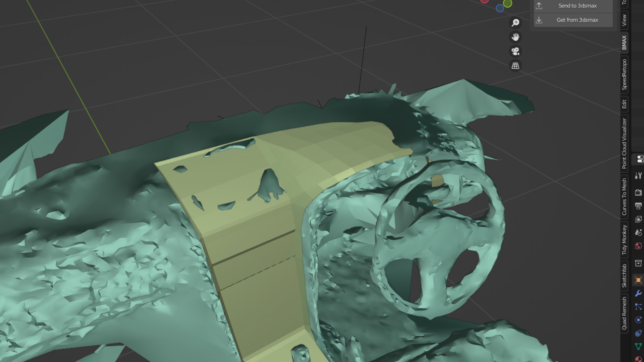Image resolution: width=644 pixels, height=362 pixels.
Task: Toggle the camera view icon
Action: click(515, 51)
